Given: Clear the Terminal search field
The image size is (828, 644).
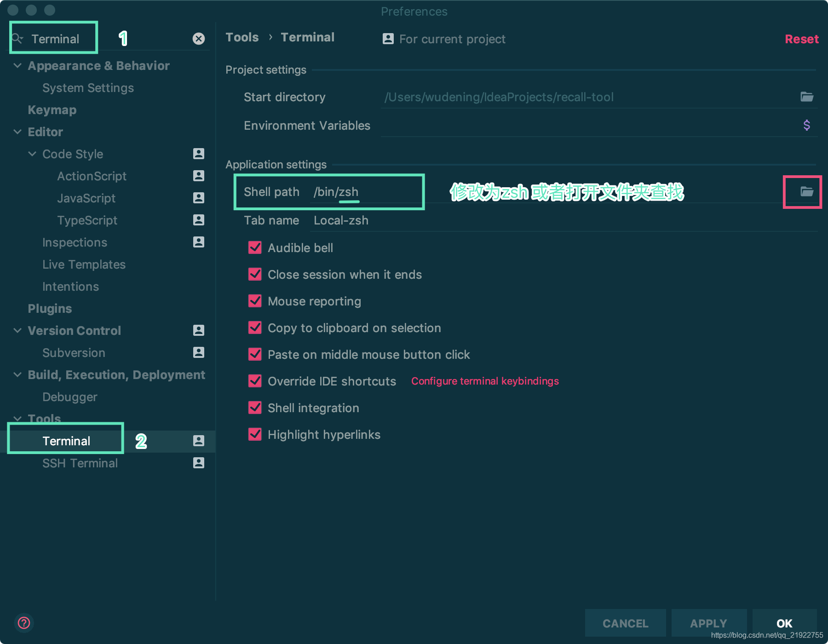Looking at the screenshot, I should (x=199, y=39).
